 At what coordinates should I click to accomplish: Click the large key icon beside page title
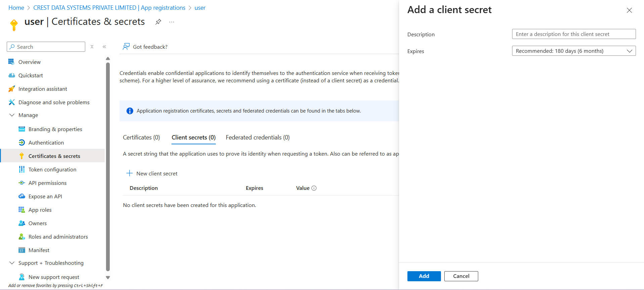coord(14,25)
